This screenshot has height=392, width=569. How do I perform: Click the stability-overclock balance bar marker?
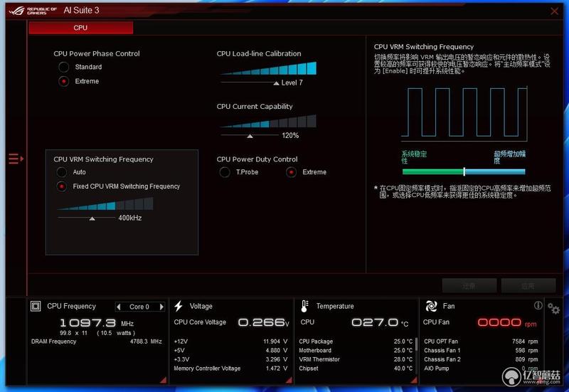pos(464,171)
